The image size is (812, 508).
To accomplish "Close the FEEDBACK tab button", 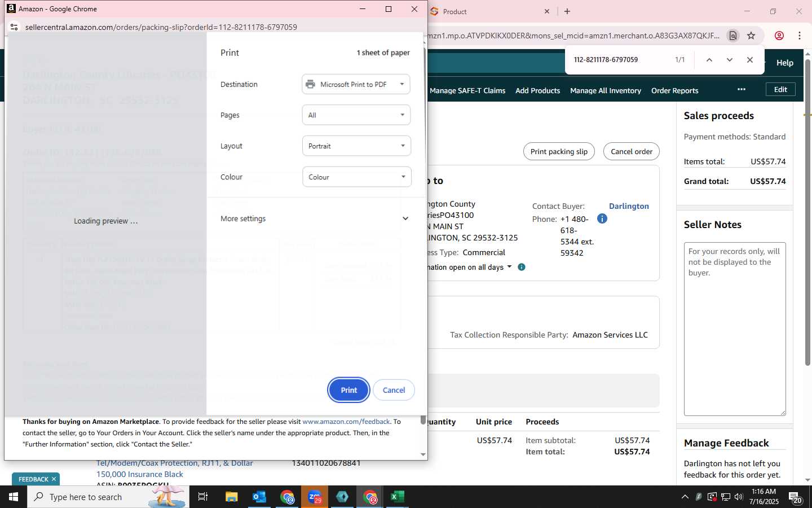I will tap(54, 479).
